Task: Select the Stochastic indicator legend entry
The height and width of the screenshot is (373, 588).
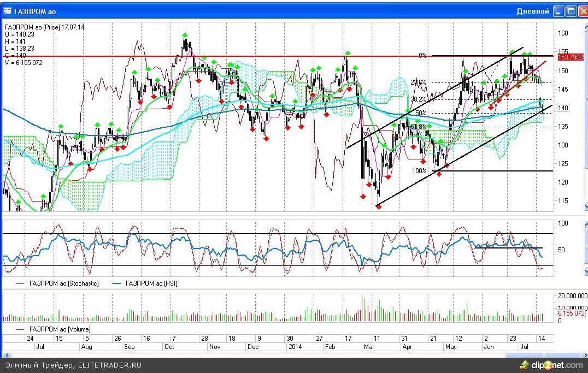Action: tap(57, 283)
